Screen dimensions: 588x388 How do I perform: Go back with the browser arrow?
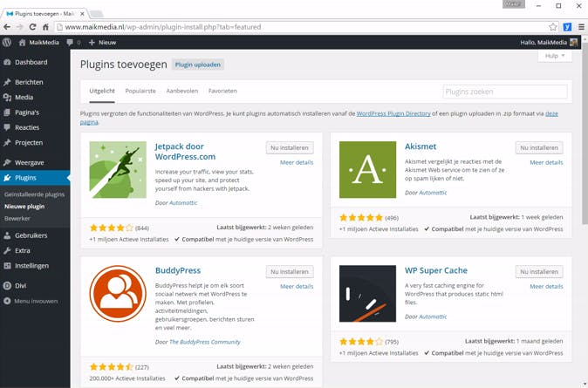pos(7,27)
